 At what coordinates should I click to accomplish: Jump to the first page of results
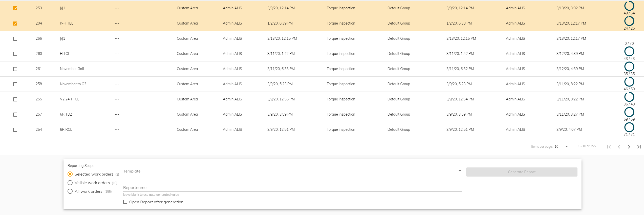(609, 147)
